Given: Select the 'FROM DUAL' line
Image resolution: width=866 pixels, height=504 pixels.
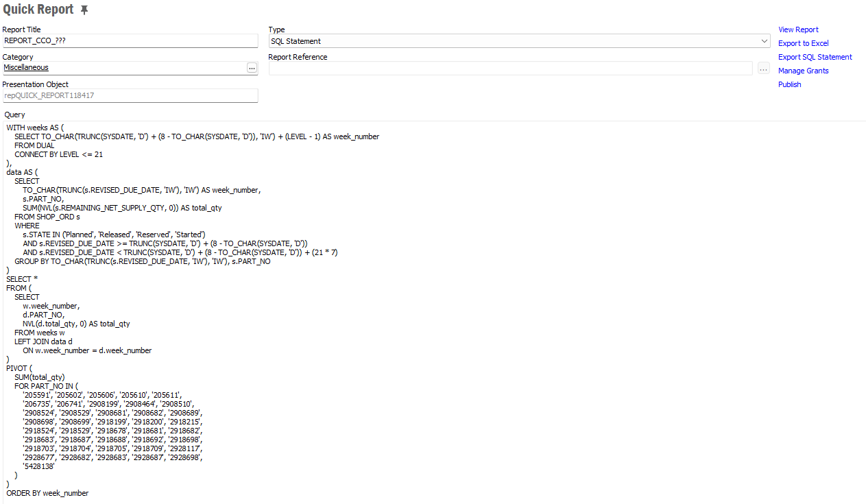Looking at the screenshot, I should [34, 145].
